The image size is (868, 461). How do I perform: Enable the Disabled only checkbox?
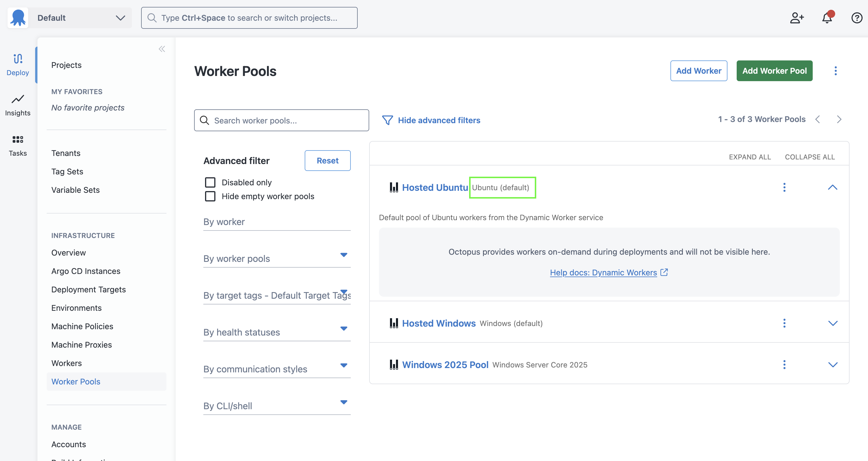(210, 182)
